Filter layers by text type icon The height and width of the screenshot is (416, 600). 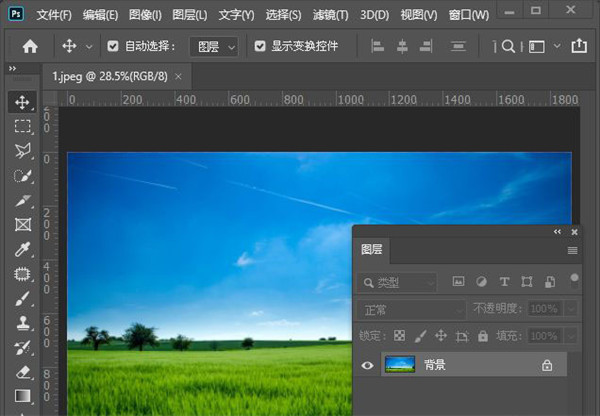click(504, 282)
